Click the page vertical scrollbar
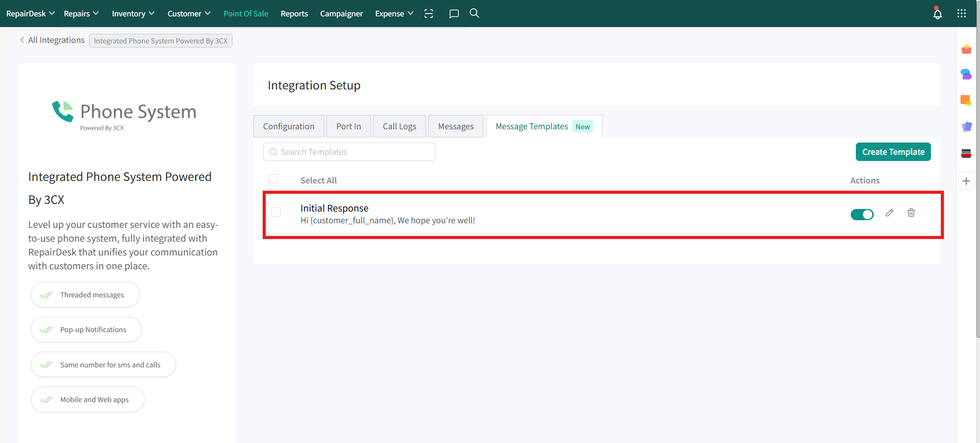980x443 pixels. click(978, 169)
